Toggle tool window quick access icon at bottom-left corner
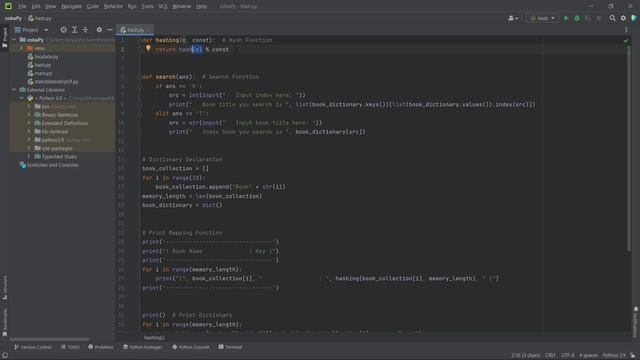This screenshot has width=640, height=360. point(4,356)
